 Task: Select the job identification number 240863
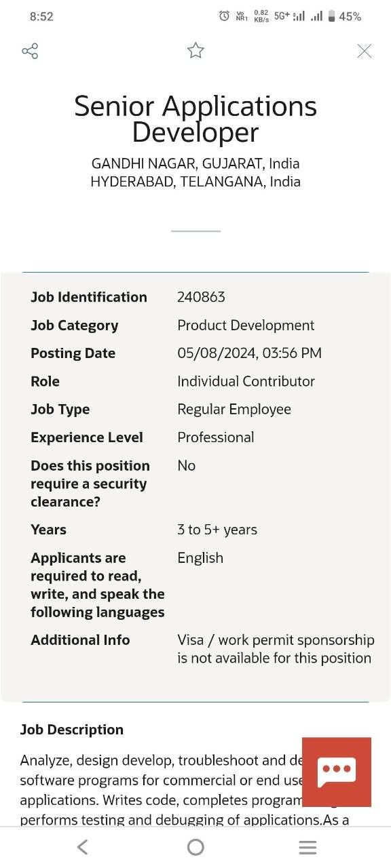click(x=201, y=297)
